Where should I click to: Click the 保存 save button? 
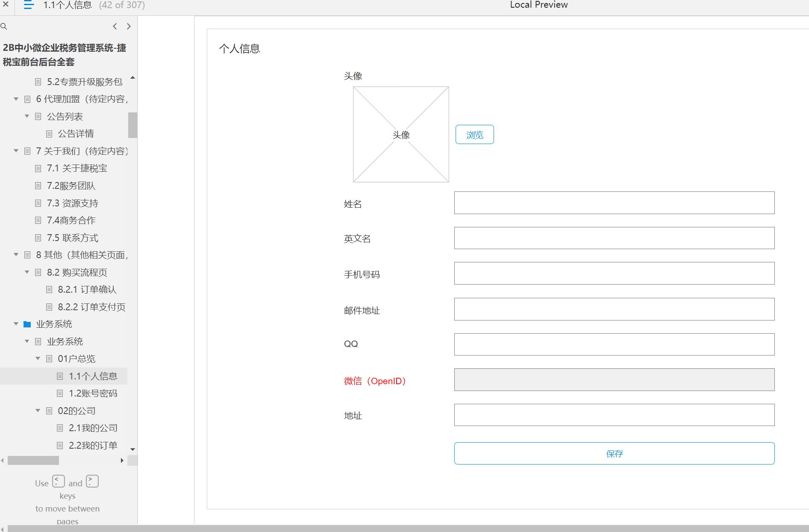click(x=614, y=453)
